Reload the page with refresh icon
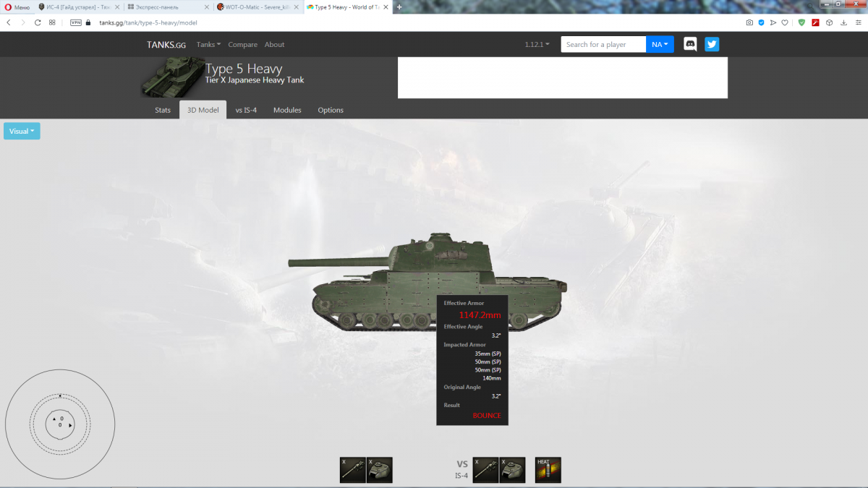This screenshot has width=868, height=488. pyautogui.click(x=38, y=22)
